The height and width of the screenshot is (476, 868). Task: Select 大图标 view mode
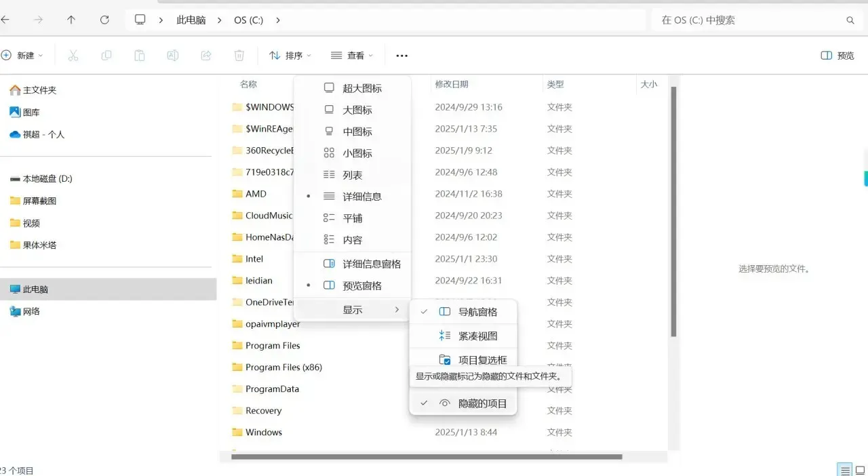coord(353,110)
